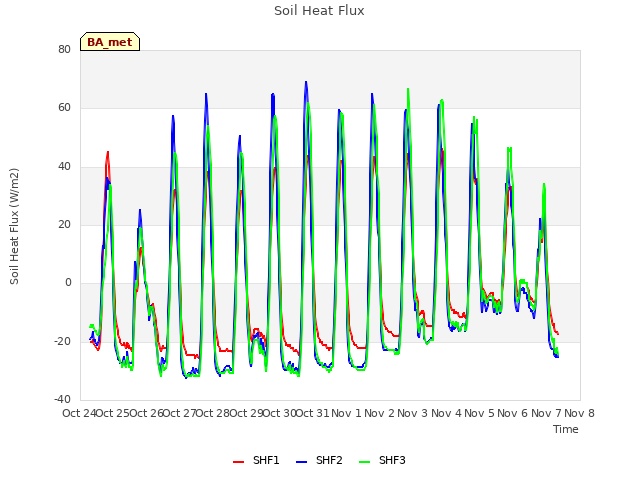This screenshot has width=640, height=480.
Task: Click the -40 y-axis tick label
Action: click(62, 399)
